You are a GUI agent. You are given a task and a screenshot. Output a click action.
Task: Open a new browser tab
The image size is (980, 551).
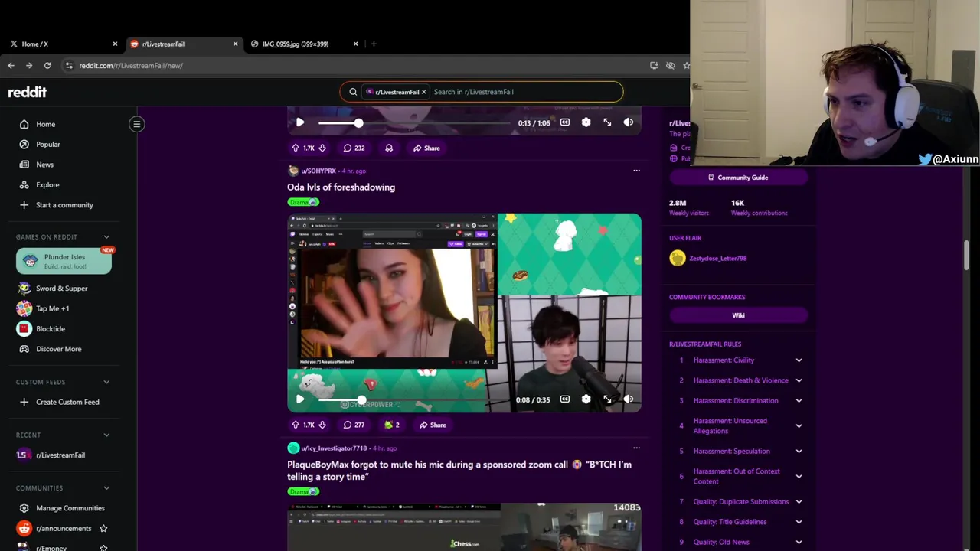tap(374, 44)
